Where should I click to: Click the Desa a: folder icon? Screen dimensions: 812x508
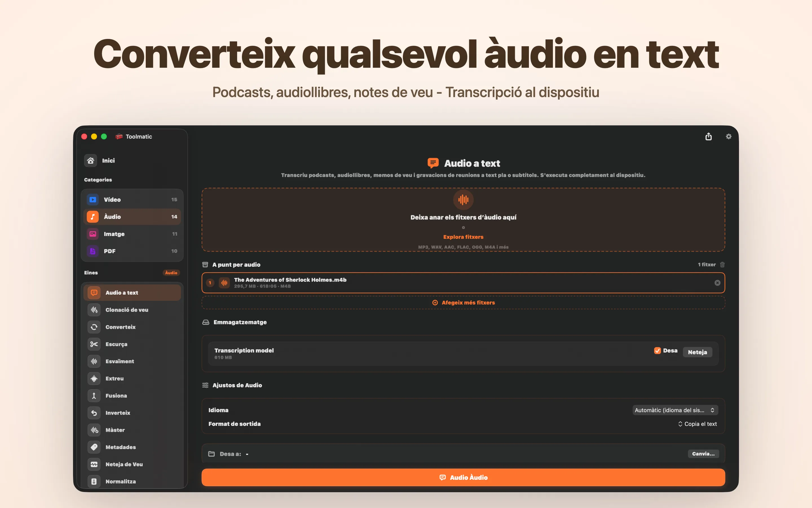(x=211, y=454)
